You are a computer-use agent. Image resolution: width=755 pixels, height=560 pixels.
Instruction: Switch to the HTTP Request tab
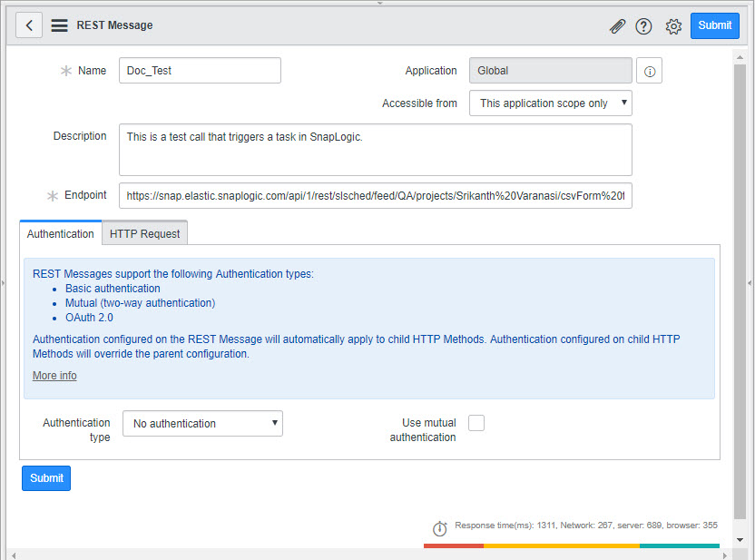[x=144, y=233]
